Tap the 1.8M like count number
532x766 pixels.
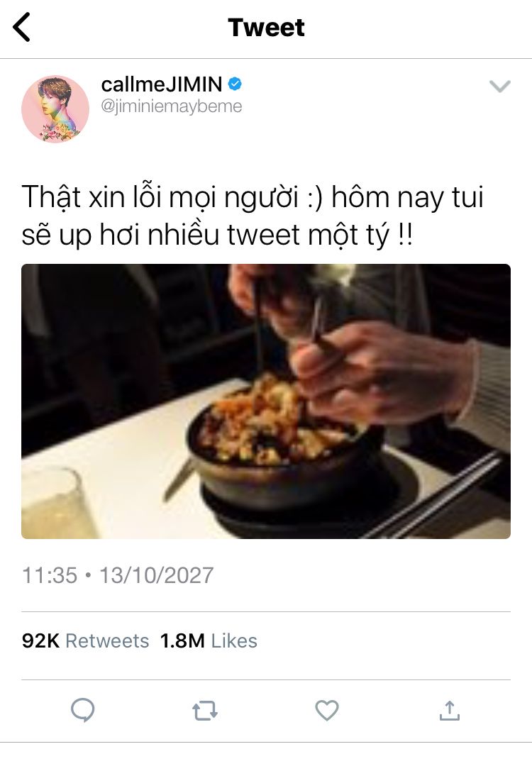(182, 640)
